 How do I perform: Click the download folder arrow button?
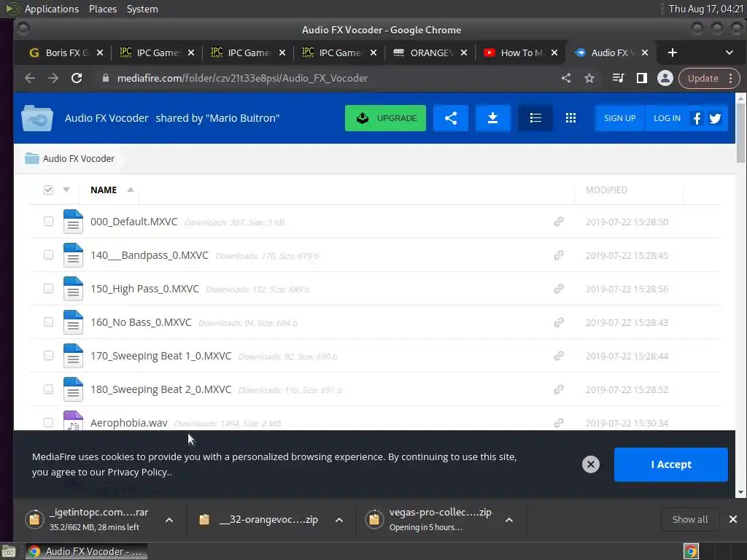(x=492, y=118)
